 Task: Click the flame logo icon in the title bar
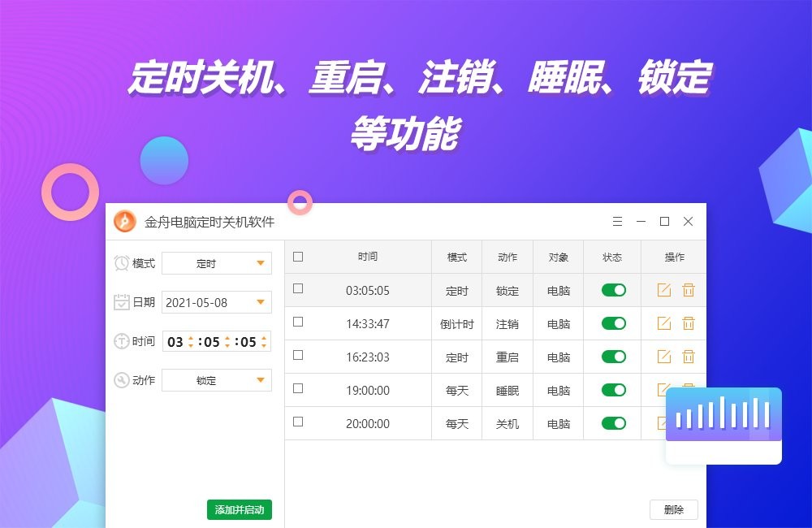[124, 222]
